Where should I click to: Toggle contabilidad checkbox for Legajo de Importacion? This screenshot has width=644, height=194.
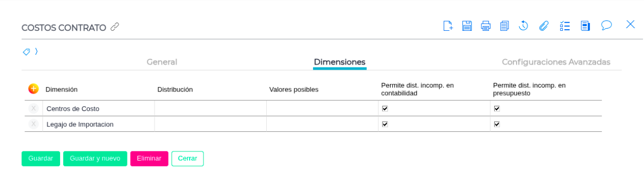click(x=385, y=124)
